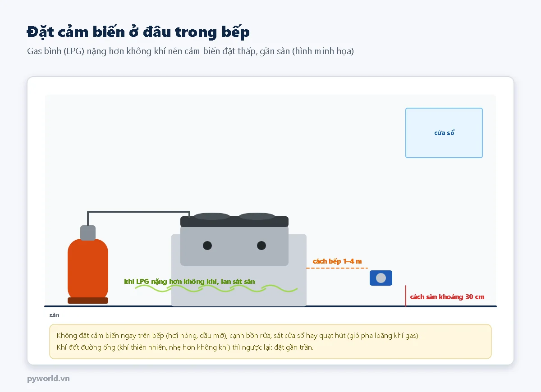Image resolution: width=541 pixels, height=392 pixels.
Task: Click the note line starting Khí đốt đường ống
Action: coord(185,347)
